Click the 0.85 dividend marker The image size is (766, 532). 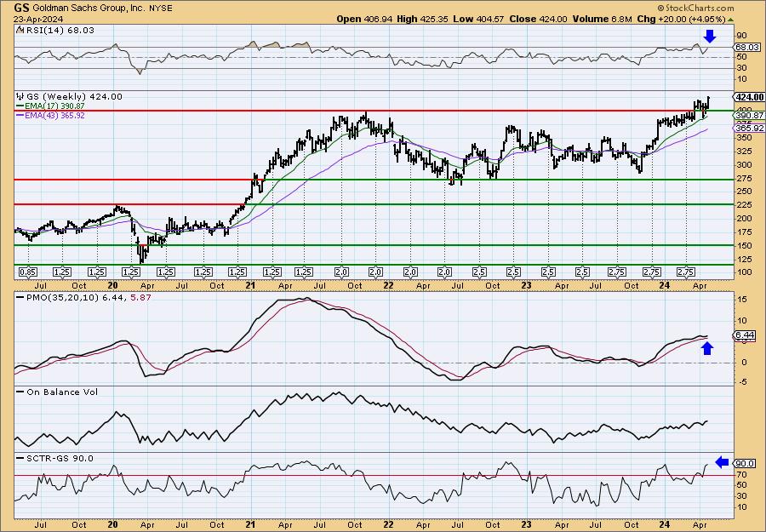28,272
